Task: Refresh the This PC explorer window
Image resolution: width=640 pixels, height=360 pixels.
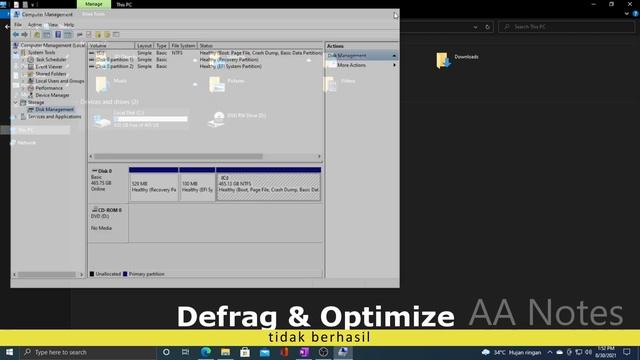Action: click(x=487, y=27)
